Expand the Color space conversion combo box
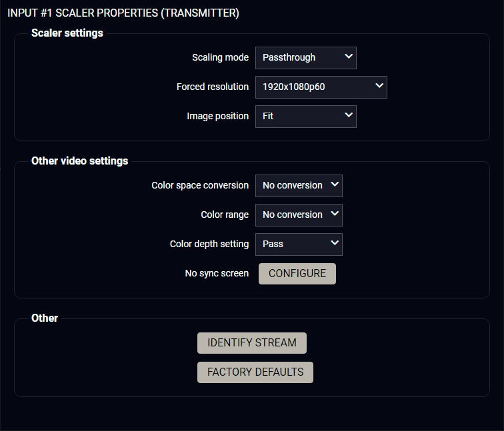Viewport: 504px width, 431px height. click(299, 185)
